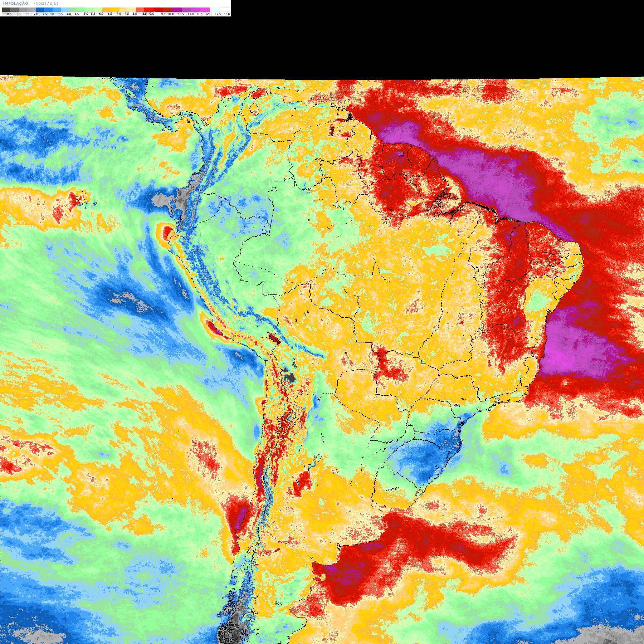Click the 11.0 legend value

[x=191, y=14]
